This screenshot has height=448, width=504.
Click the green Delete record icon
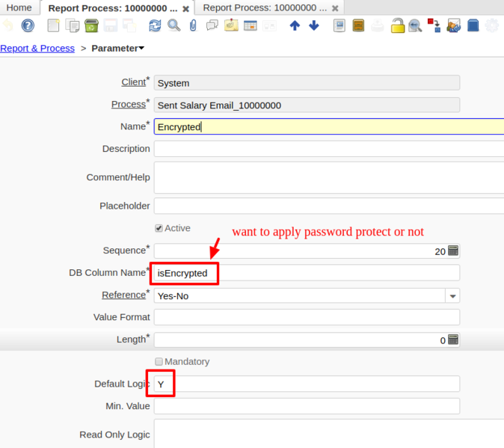(x=91, y=26)
